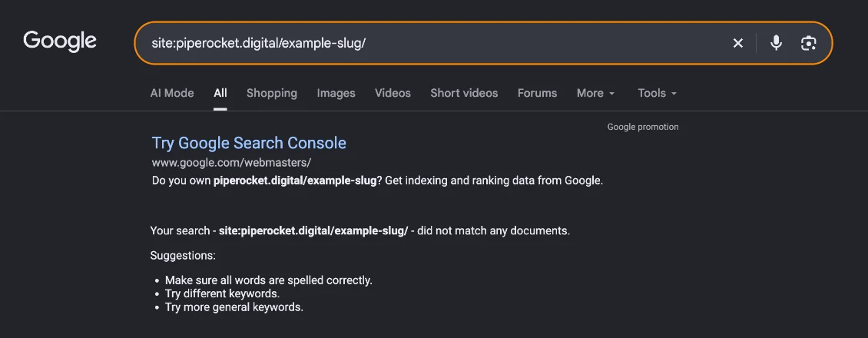The width and height of the screenshot is (868, 338).
Task: Open Try Google Search Console link
Action: [249, 144]
